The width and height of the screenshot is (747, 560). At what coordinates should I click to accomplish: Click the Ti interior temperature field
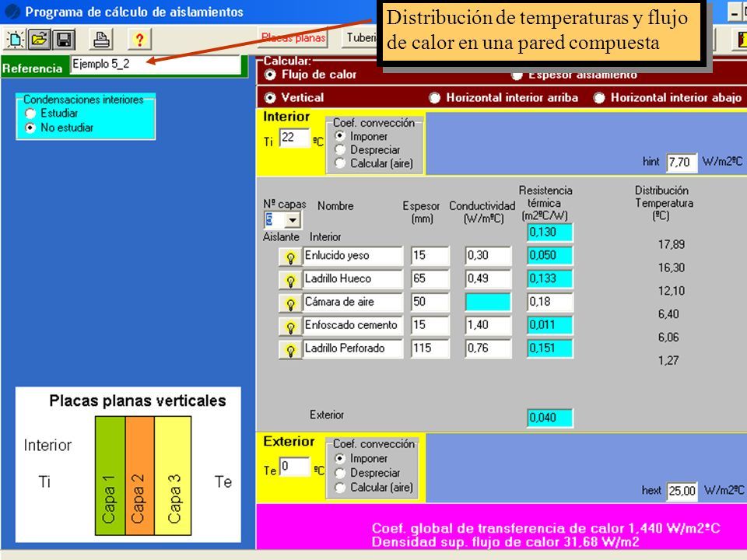tap(294, 138)
